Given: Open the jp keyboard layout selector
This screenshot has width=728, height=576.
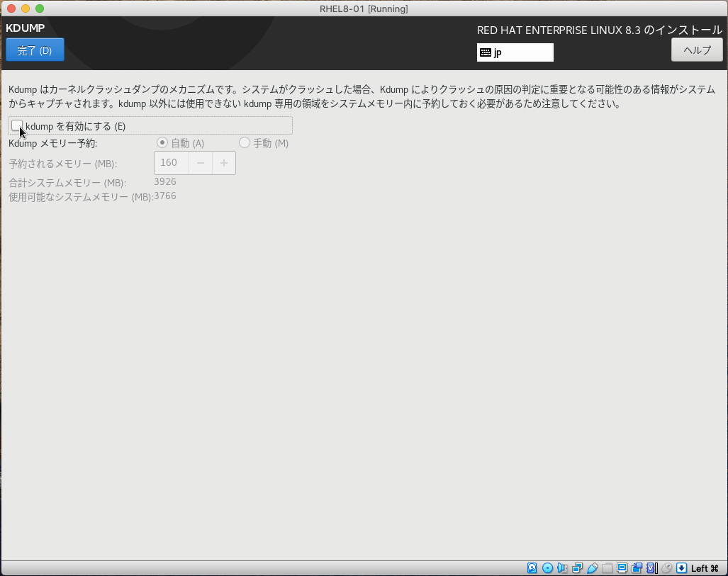Looking at the screenshot, I should 515,52.
